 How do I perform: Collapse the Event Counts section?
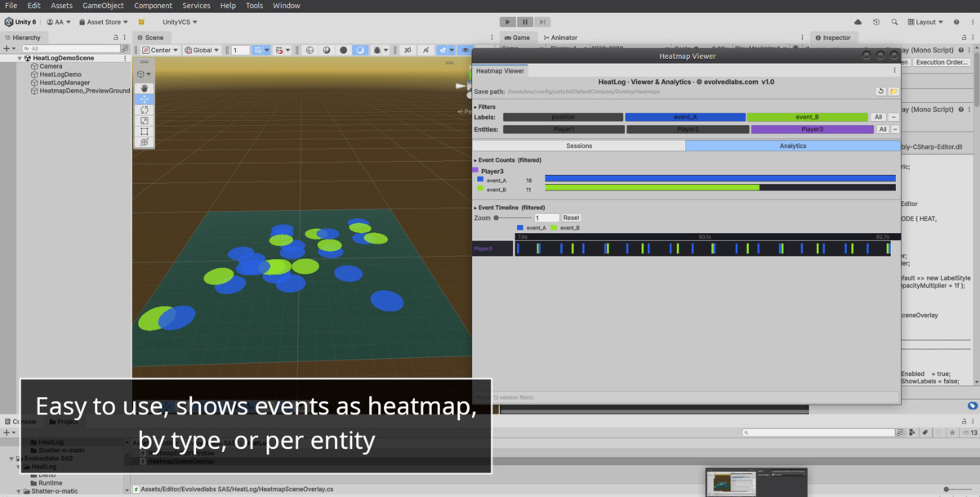(475, 160)
